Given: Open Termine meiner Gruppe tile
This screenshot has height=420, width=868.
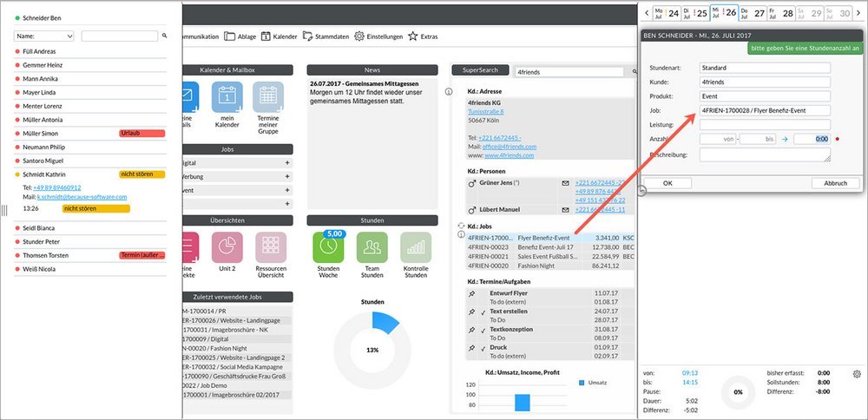Looking at the screenshot, I should (x=268, y=97).
